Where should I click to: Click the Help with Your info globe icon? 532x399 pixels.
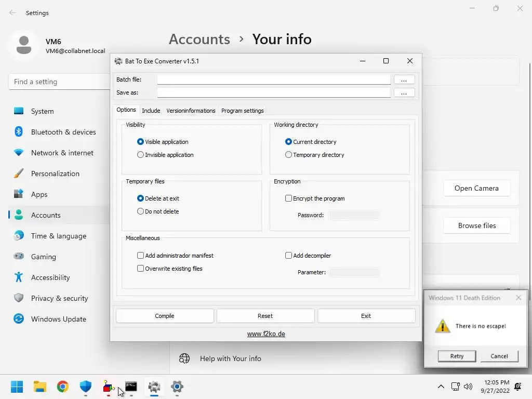[184, 358]
